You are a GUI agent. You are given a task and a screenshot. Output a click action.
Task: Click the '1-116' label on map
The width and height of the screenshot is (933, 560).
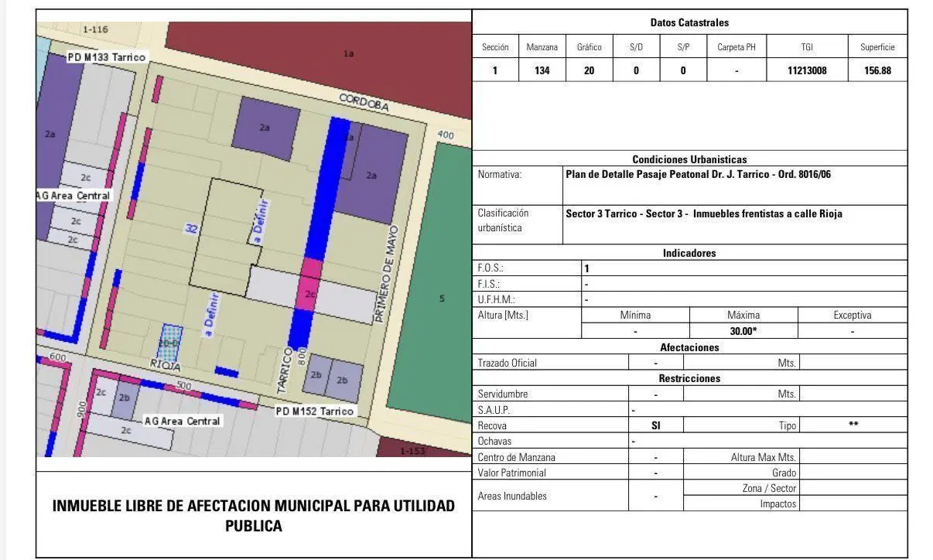(x=94, y=29)
